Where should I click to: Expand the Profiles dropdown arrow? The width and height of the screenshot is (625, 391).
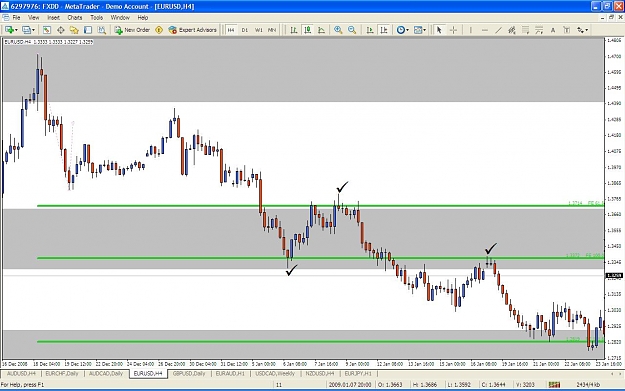(x=33, y=30)
